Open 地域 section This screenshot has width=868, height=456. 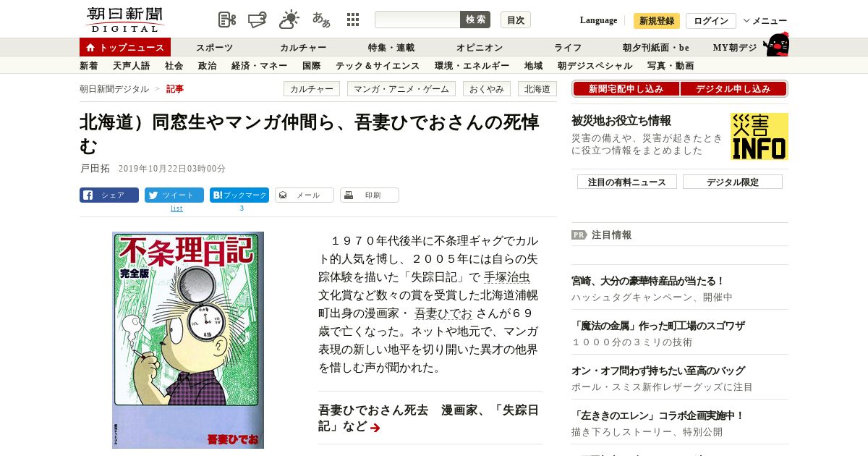(533, 66)
